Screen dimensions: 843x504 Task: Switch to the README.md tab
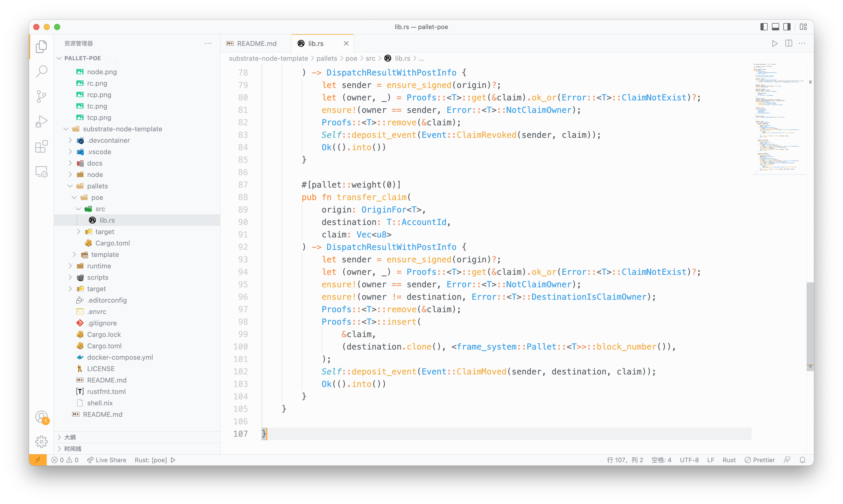256,44
